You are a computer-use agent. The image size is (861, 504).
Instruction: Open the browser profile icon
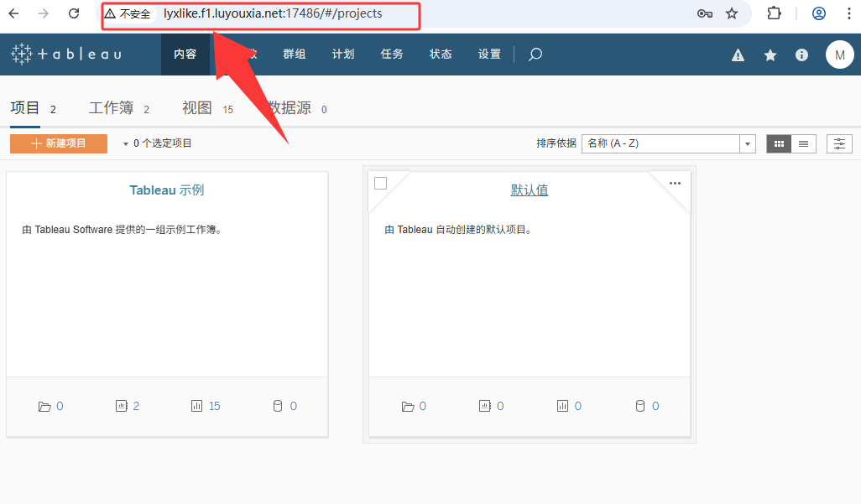[x=819, y=13]
